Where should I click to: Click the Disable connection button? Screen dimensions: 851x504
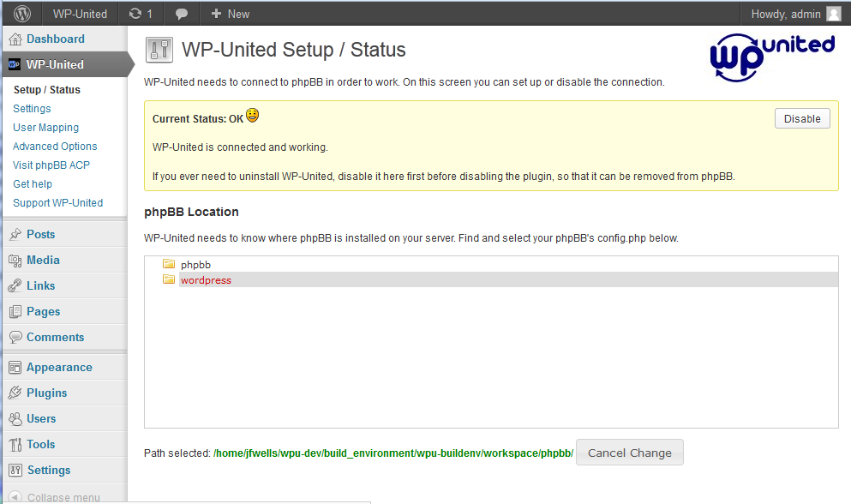point(802,118)
